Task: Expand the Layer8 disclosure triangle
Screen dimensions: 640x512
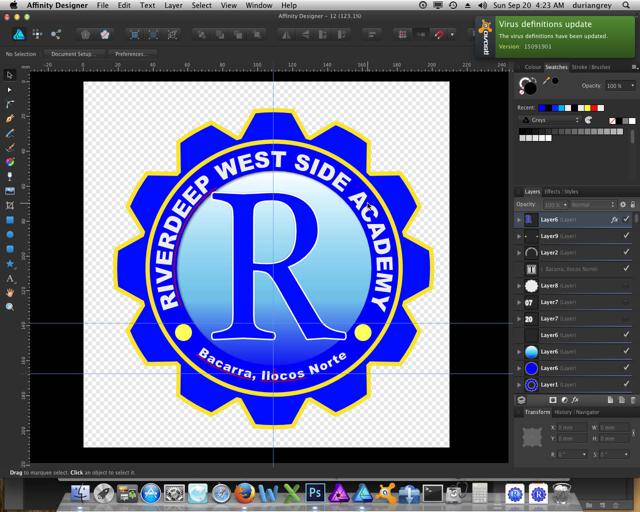Action: tap(519, 286)
